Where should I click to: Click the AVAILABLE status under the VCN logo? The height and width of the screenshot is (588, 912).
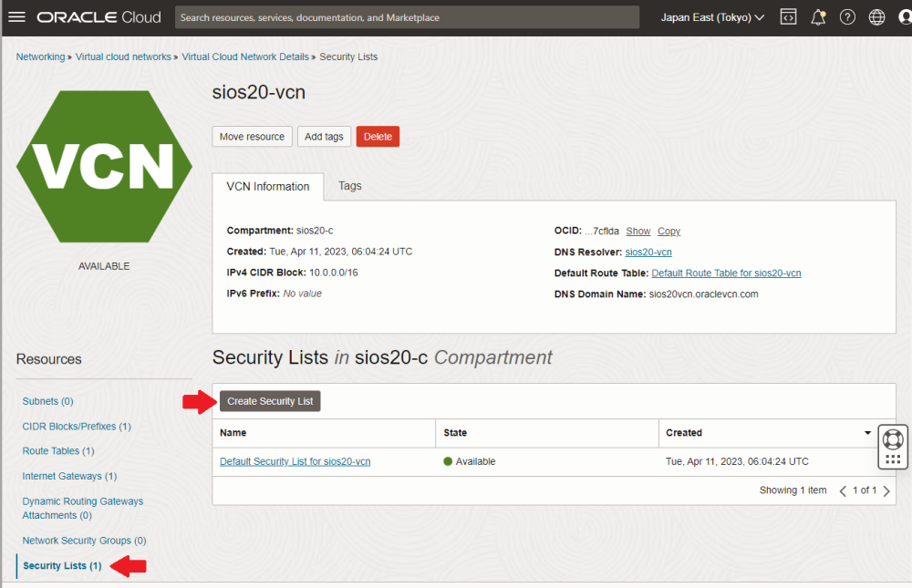tap(104, 266)
